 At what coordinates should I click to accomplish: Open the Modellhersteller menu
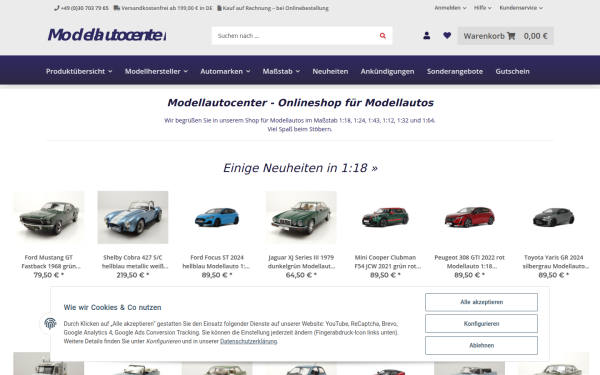(156, 71)
